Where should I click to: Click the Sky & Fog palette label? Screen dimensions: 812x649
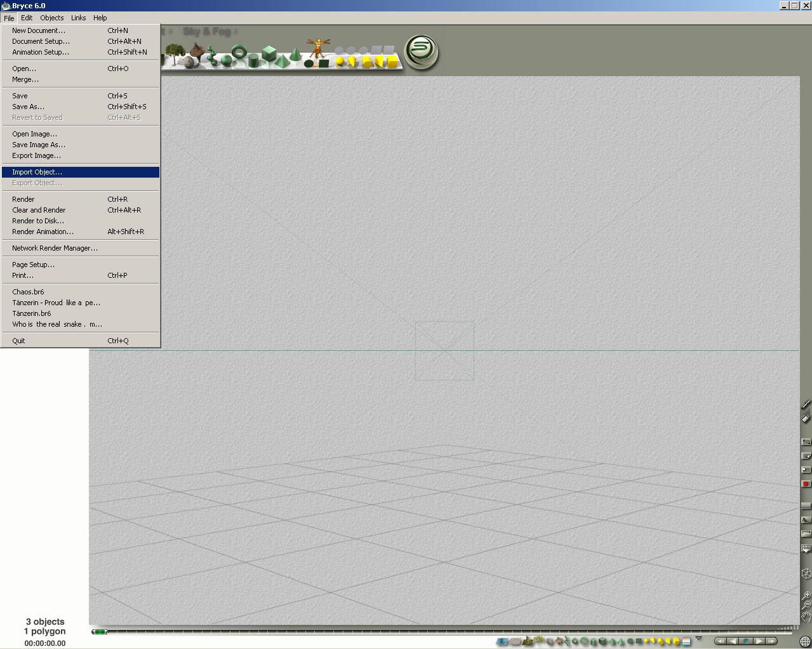[x=206, y=31]
